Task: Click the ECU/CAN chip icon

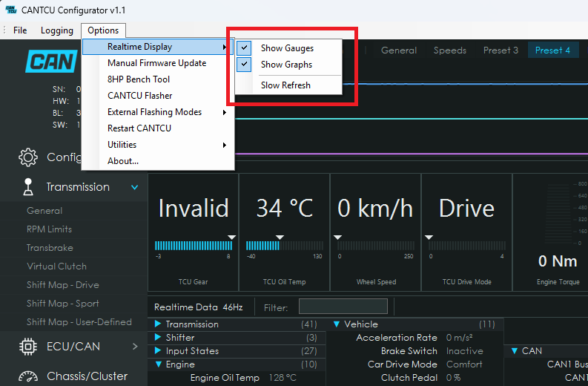Action: [x=28, y=347]
